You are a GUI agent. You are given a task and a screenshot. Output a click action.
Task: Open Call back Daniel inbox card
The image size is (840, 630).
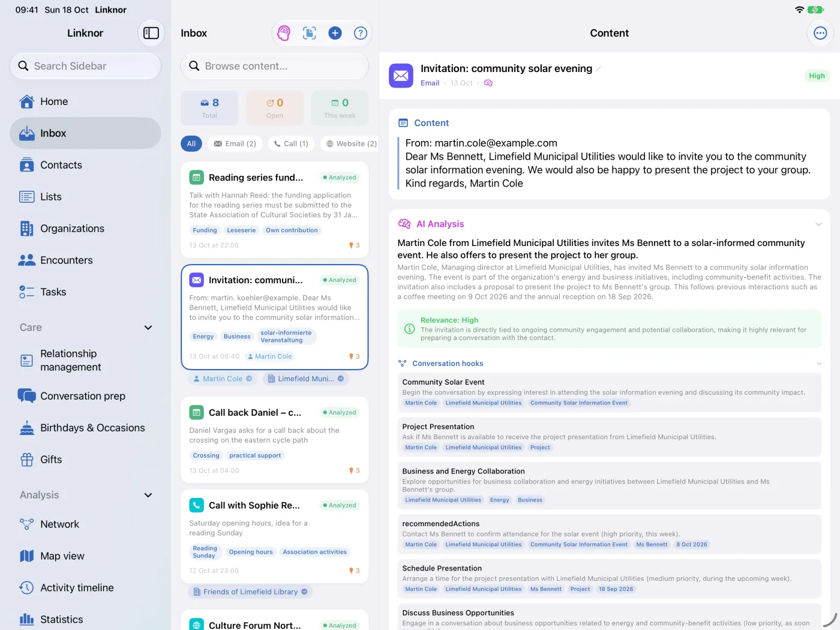(275, 440)
